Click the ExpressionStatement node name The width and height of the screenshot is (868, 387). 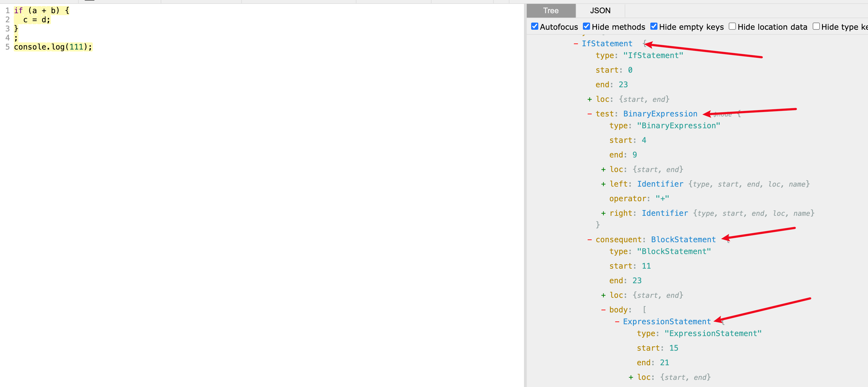tap(667, 321)
